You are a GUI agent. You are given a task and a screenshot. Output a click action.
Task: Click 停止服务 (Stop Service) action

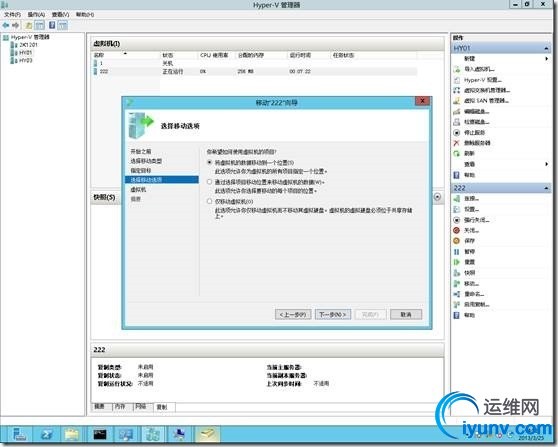point(474,132)
